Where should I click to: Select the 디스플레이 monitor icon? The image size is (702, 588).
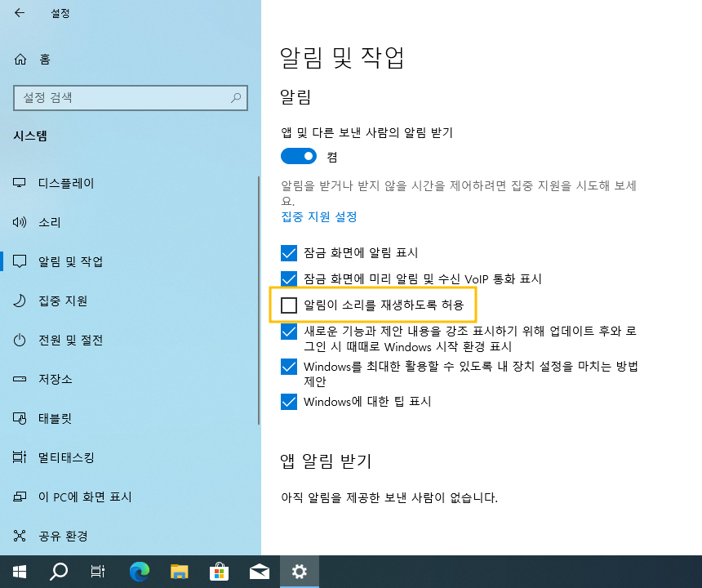(20, 183)
